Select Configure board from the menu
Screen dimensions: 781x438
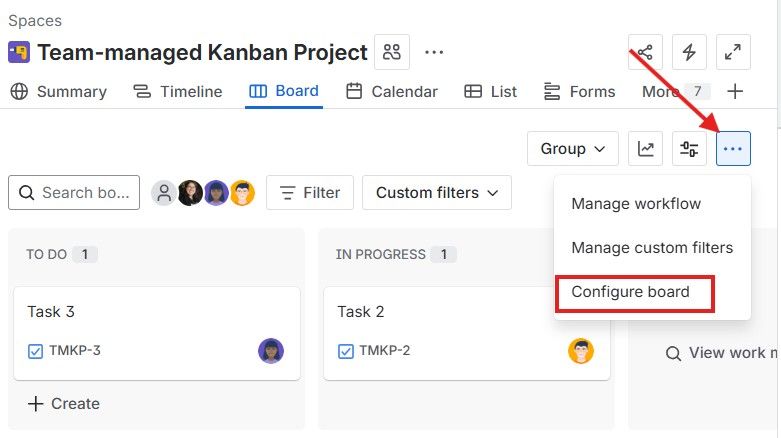click(631, 292)
